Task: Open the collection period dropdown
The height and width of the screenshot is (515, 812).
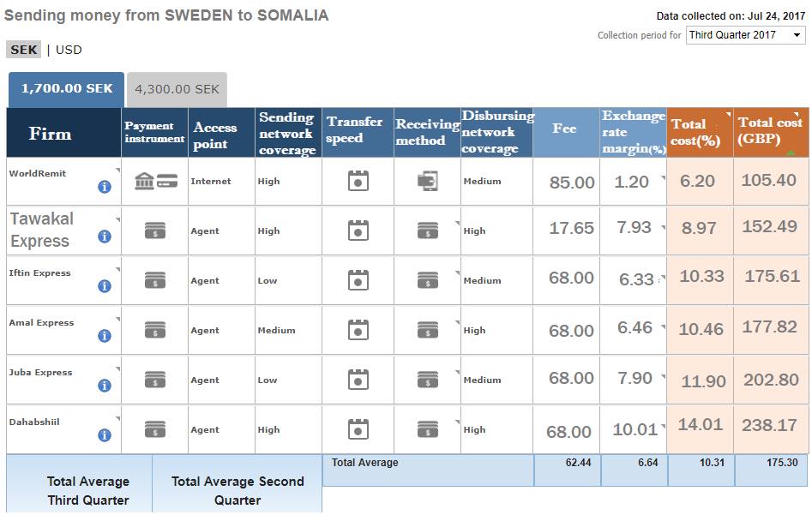Action: click(745, 35)
